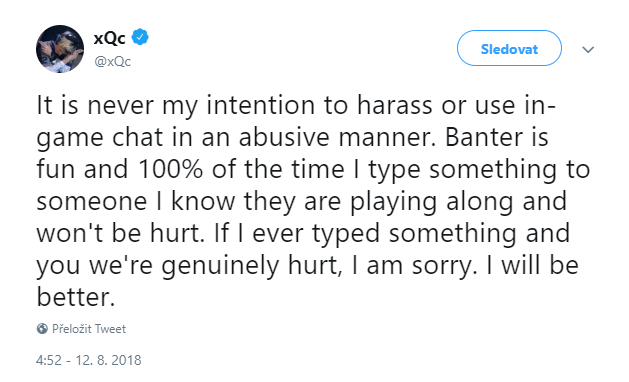Click the bold xQc display name
629x382 pixels.
(110, 38)
